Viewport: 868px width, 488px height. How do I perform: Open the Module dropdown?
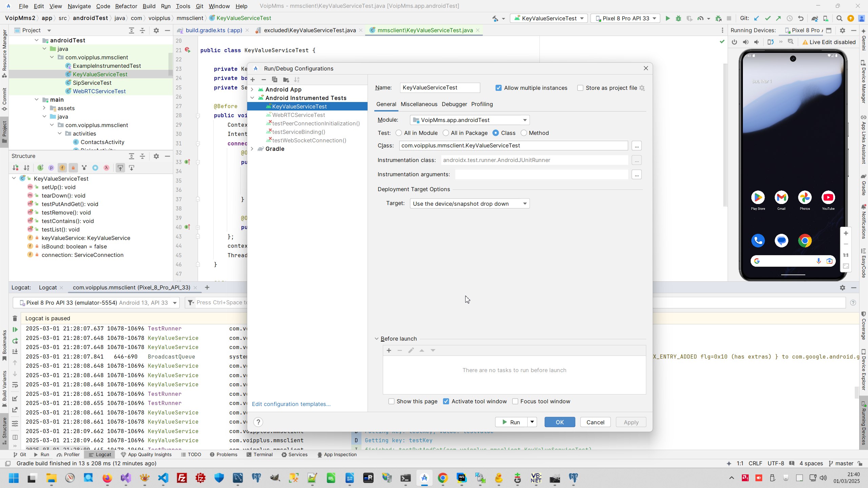coord(470,120)
